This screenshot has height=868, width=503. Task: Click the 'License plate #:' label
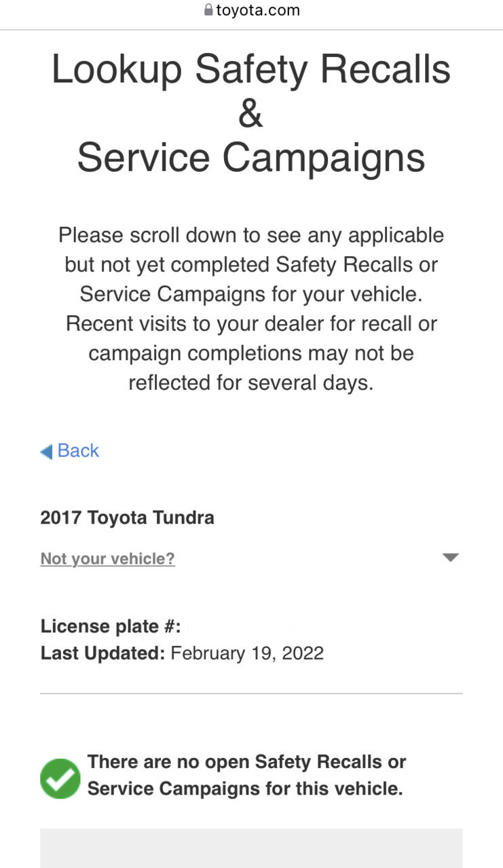tap(111, 626)
